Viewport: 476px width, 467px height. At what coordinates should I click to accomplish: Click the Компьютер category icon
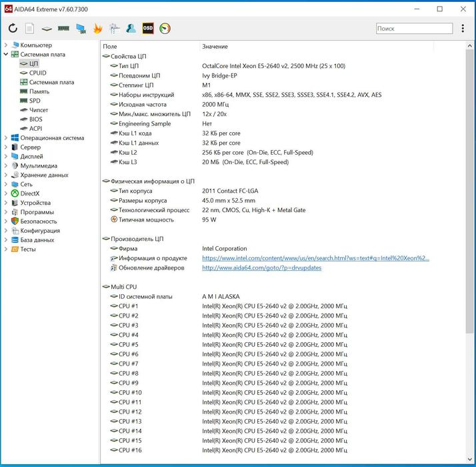pyautogui.click(x=15, y=45)
